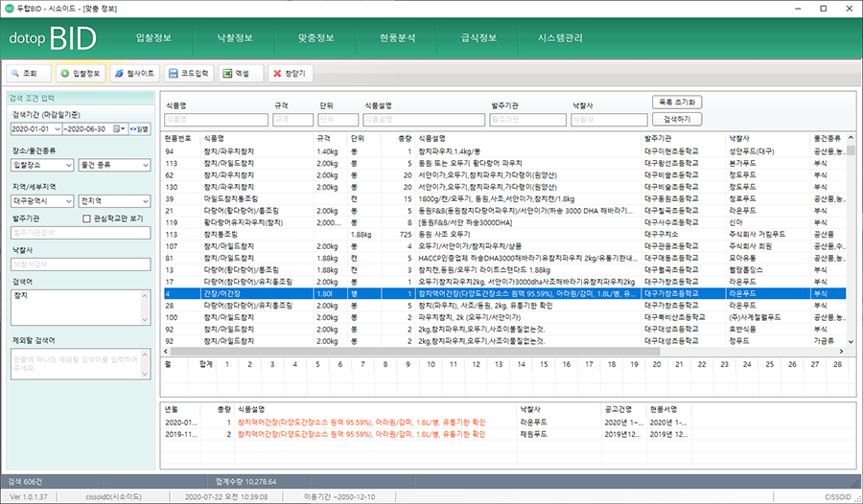The height and width of the screenshot is (504, 863).
Task: Click the 목록 초기화 button
Action: tap(677, 103)
